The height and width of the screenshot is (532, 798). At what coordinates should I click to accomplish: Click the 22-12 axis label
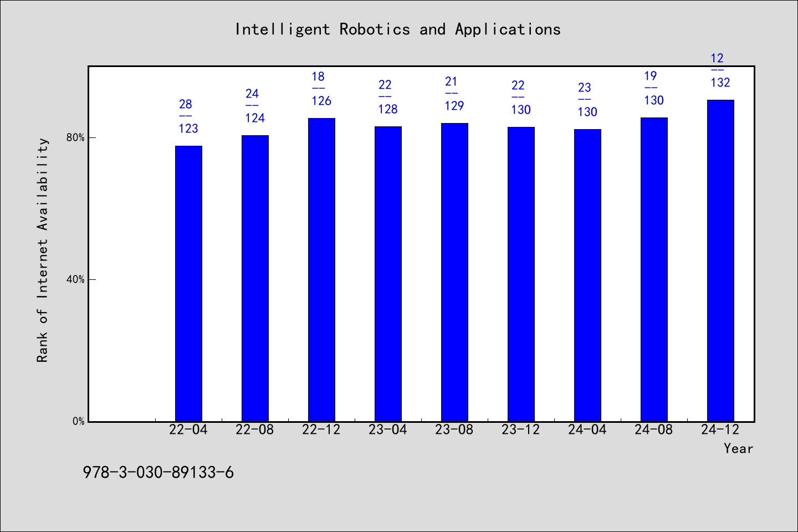[x=321, y=429]
